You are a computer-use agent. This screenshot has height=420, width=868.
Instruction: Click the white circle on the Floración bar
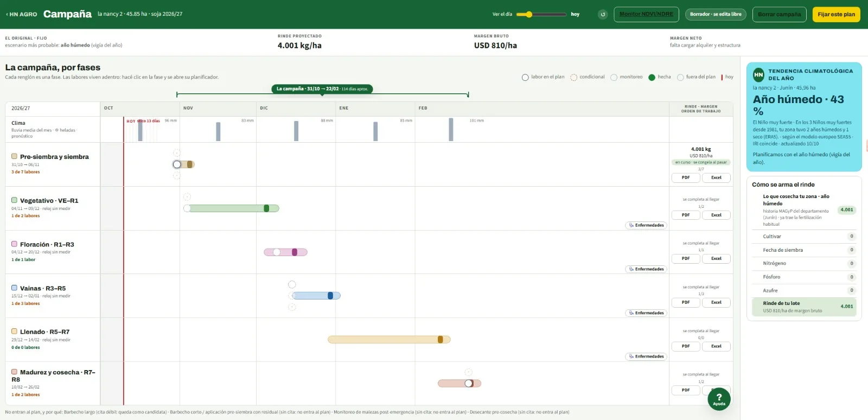(x=277, y=252)
